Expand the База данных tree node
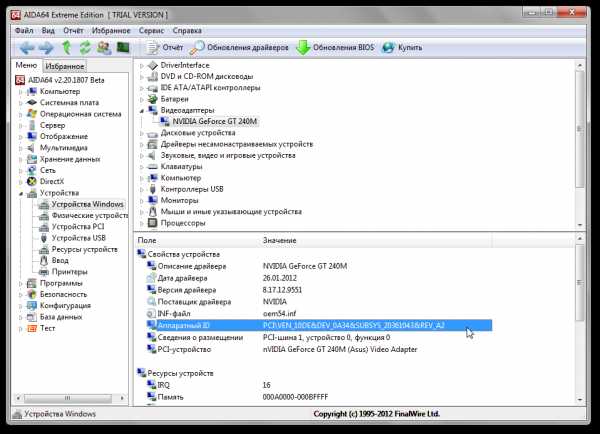The height and width of the screenshot is (434, 600). [x=21, y=317]
